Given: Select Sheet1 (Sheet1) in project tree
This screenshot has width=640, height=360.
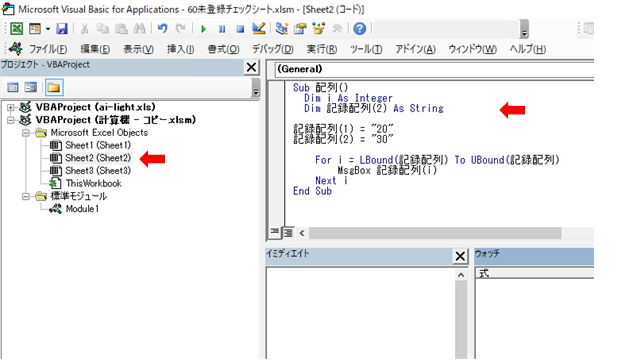Looking at the screenshot, I should point(98,145).
